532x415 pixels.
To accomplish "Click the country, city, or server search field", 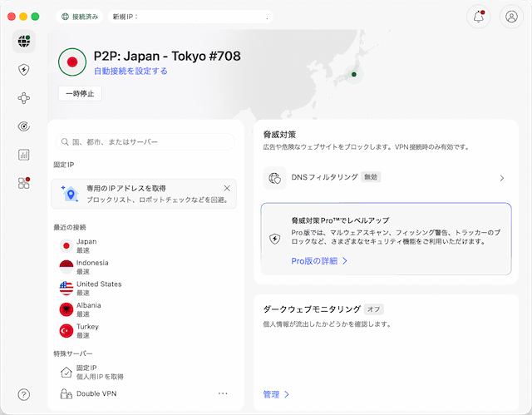I will 145,142.
